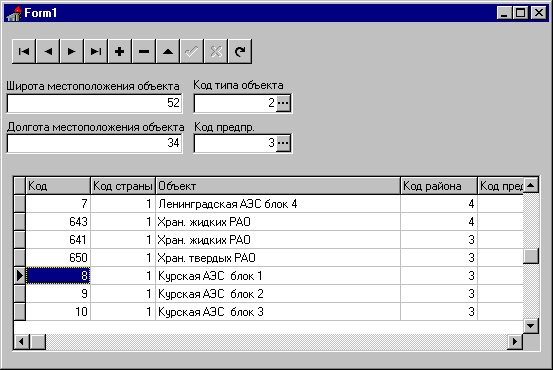Select the Ленинградская АЭС блок 4 row
The height and width of the screenshot is (370, 553).
coord(274,204)
